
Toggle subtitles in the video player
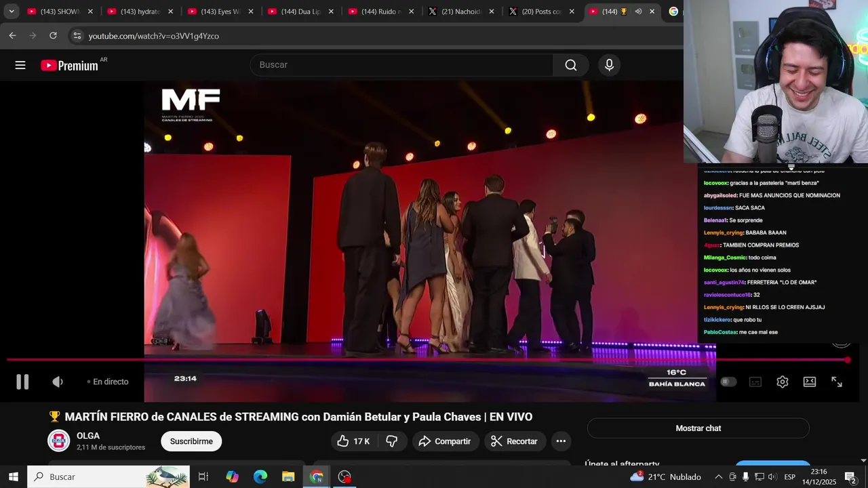[x=755, y=382]
